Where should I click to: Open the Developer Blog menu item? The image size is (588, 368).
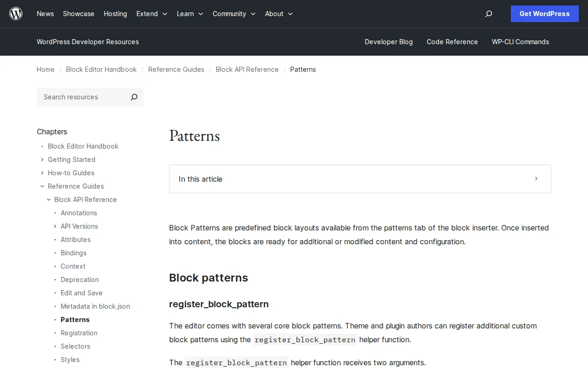[x=389, y=42]
